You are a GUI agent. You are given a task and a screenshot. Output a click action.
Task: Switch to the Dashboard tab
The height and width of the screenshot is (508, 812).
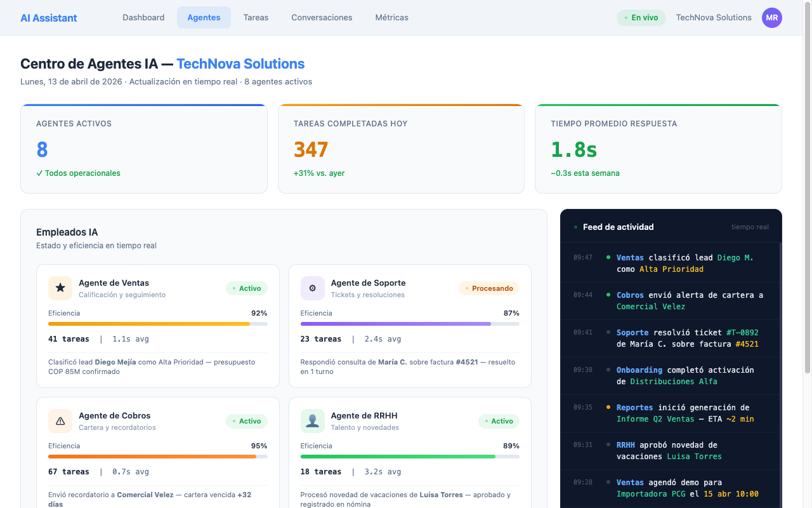click(143, 18)
